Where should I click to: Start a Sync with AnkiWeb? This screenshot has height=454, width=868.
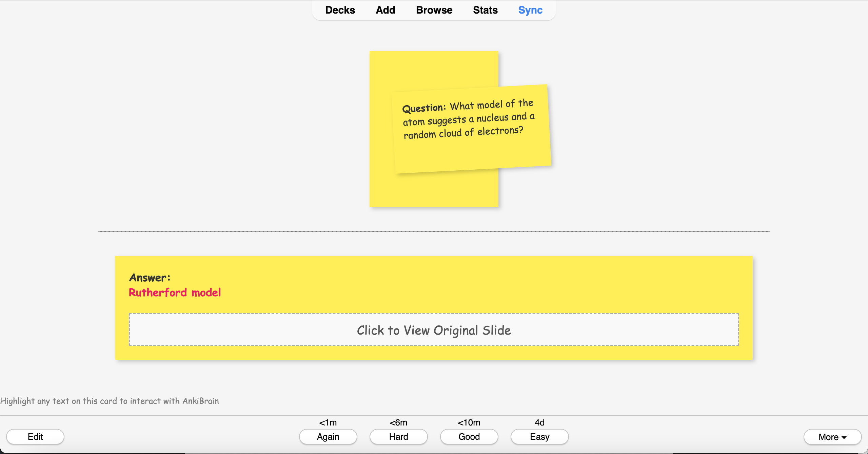pos(530,10)
